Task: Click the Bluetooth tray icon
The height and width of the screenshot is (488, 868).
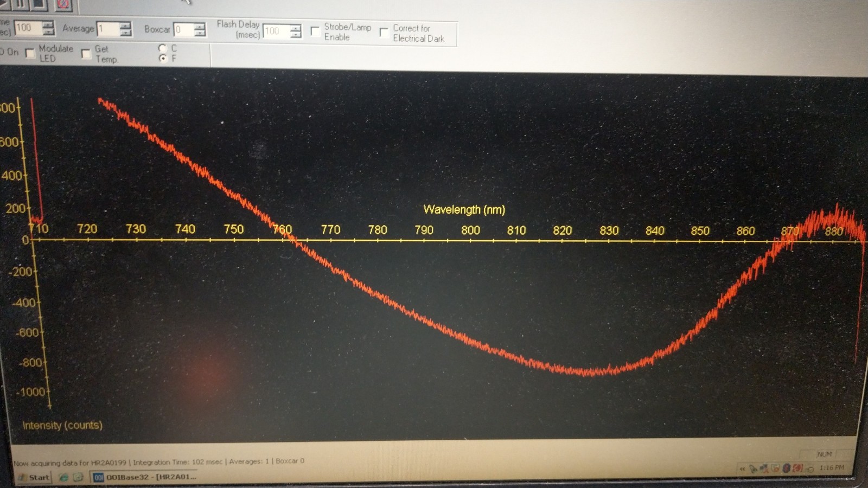Action: [787, 468]
